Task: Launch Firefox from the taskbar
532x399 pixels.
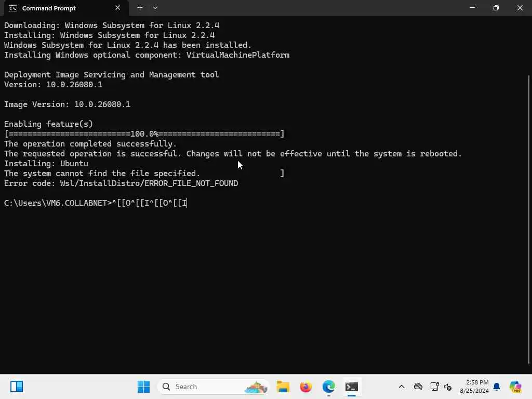Action: tap(305, 387)
